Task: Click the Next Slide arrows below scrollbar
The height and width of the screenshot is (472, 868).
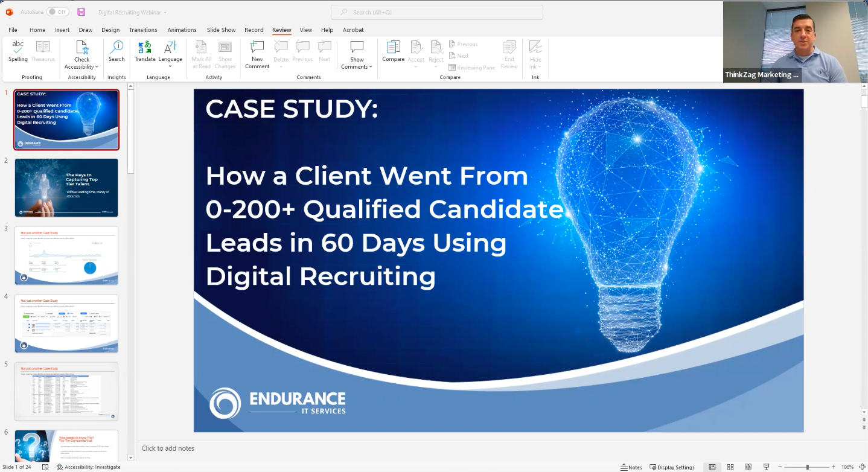Action: [x=864, y=427]
